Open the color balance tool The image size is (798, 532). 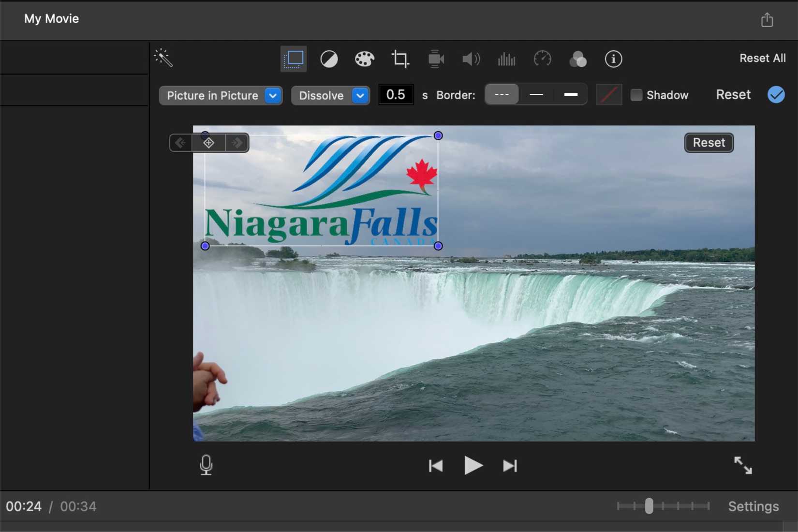329,59
